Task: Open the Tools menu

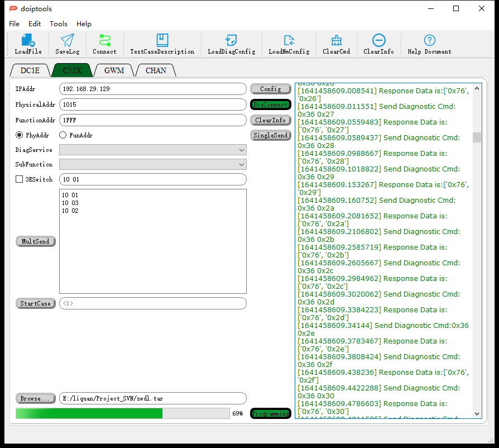Action: coord(59,24)
